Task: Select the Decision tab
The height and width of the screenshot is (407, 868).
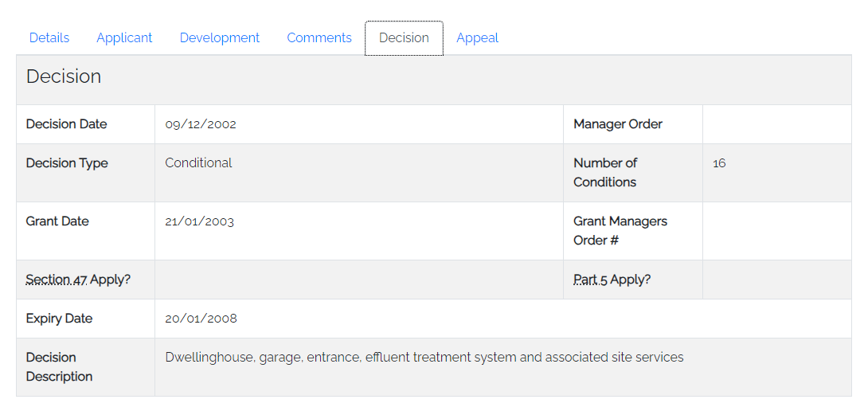Action: click(x=404, y=37)
